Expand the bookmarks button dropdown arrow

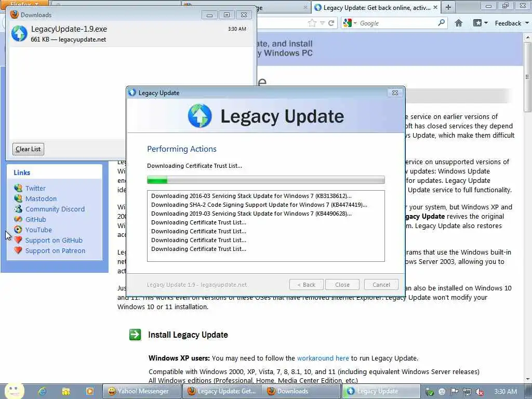pos(486,23)
